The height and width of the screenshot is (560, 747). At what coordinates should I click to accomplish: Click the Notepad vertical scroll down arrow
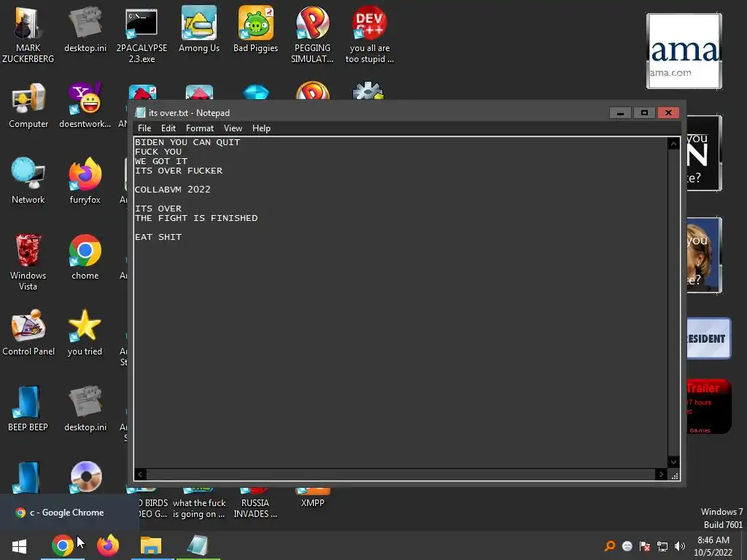pos(673,462)
